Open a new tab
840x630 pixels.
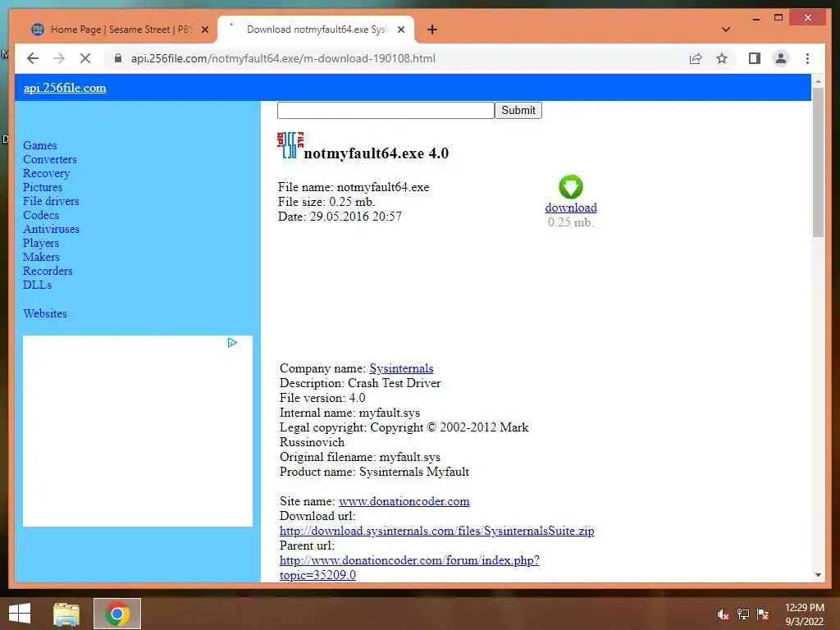tap(431, 30)
